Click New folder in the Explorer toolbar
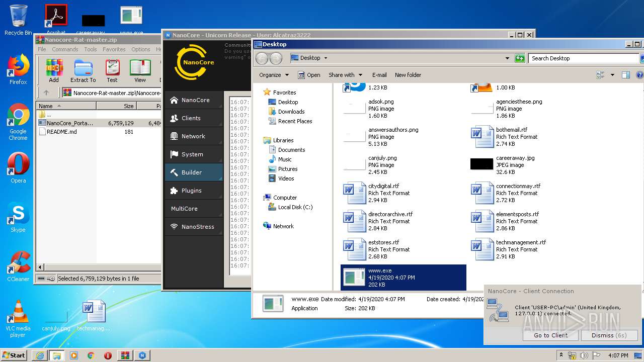 pos(408,75)
